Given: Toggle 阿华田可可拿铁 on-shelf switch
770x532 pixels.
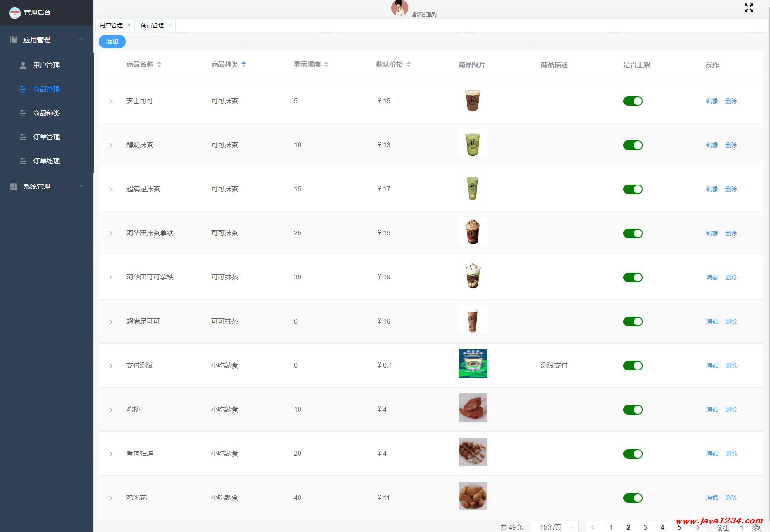Looking at the screenshot, I should point(632,278).
